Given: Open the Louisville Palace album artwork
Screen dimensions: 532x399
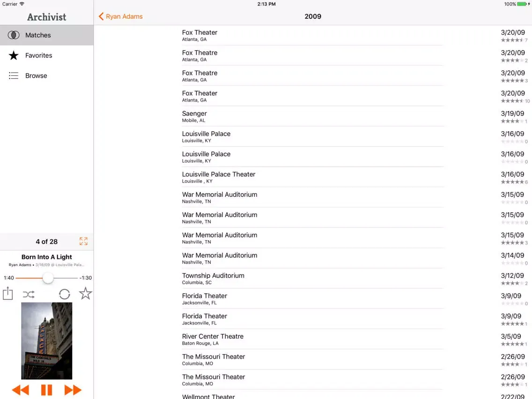Looking at the screenshot, I should [46, 340].
